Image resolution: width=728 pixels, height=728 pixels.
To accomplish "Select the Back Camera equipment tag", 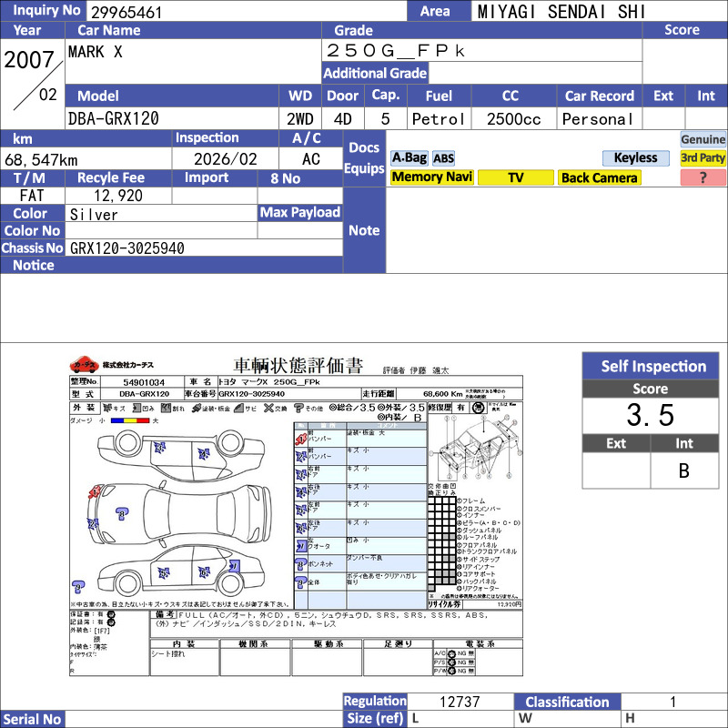I will point(599,178).
